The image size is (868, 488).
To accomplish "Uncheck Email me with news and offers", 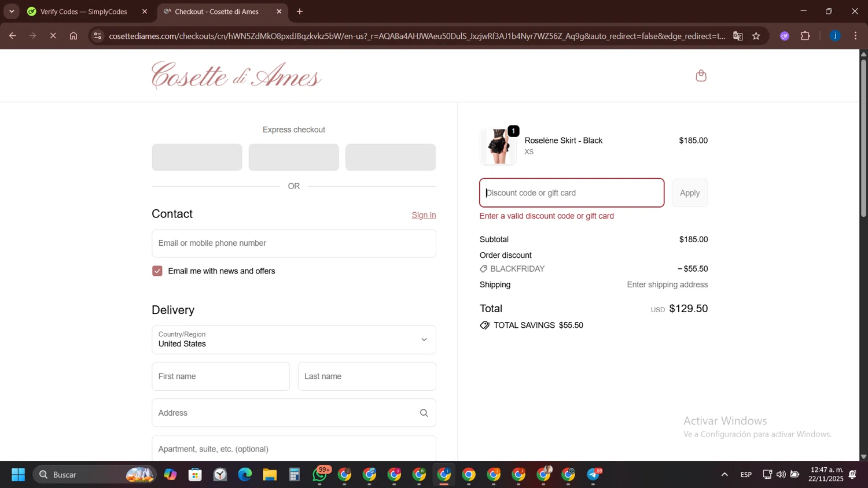I will [x=157, y=271].
